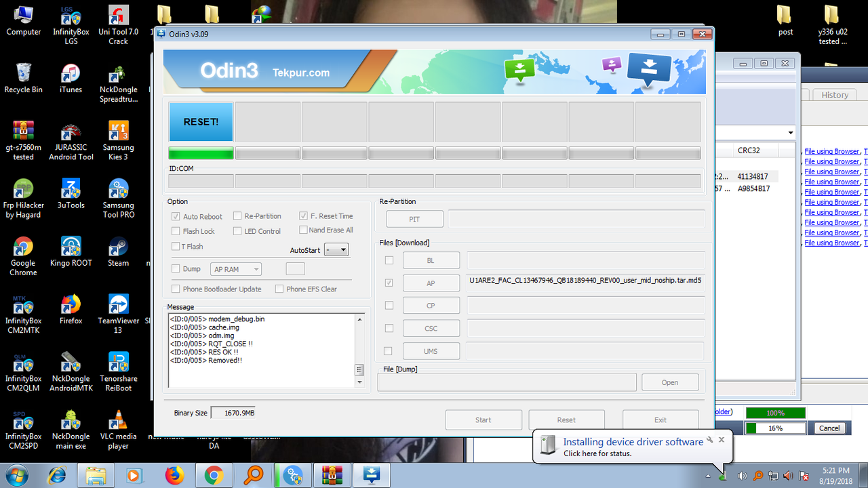Open WinRAR from the taskbar
Viewport: 868px width, 488px height.
(333, 475)
